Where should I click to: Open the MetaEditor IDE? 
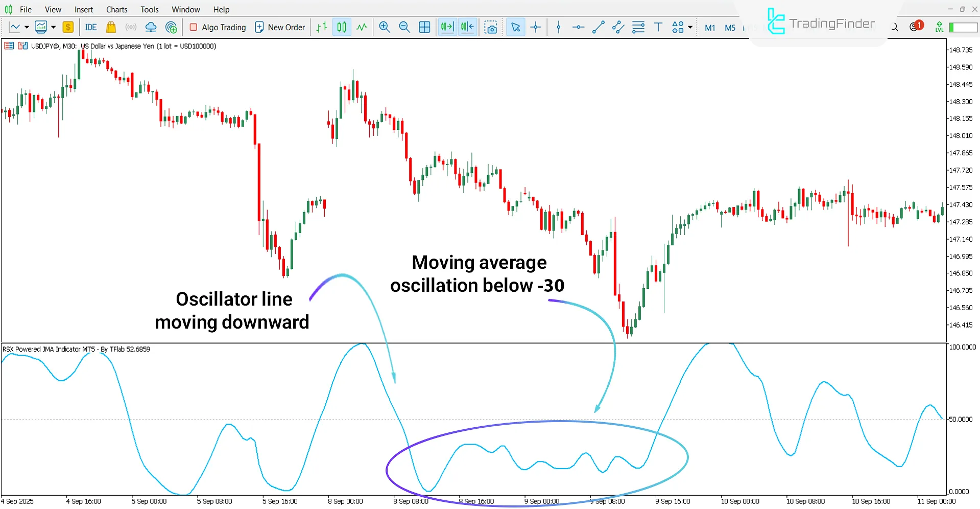91,27
